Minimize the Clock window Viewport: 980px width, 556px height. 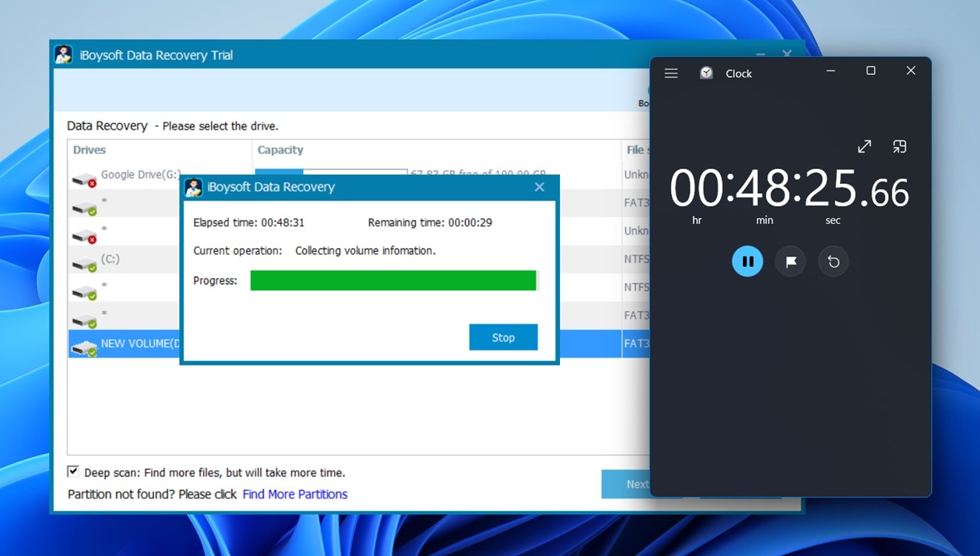pyautogui.click(x=831, y=71)
